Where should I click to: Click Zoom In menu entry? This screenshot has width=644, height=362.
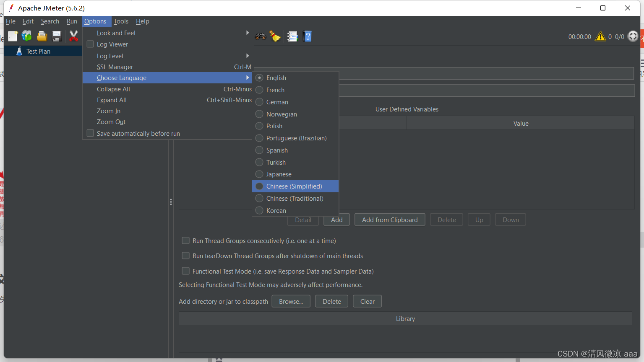(168, 111)
